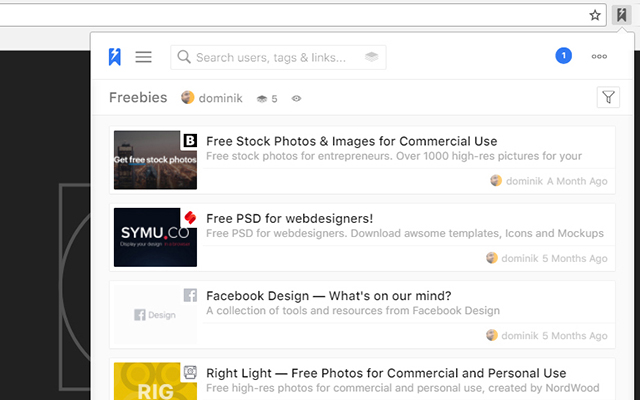Screen dimensions: 640x400
Task: Click the B favicon on first thumbnail
Action: pyautogui.click(x=190, y=140)
